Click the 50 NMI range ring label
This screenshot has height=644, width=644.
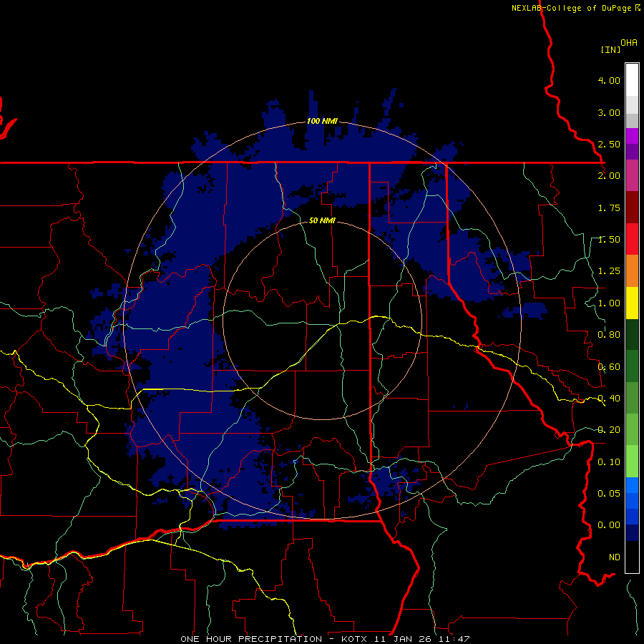322,220
